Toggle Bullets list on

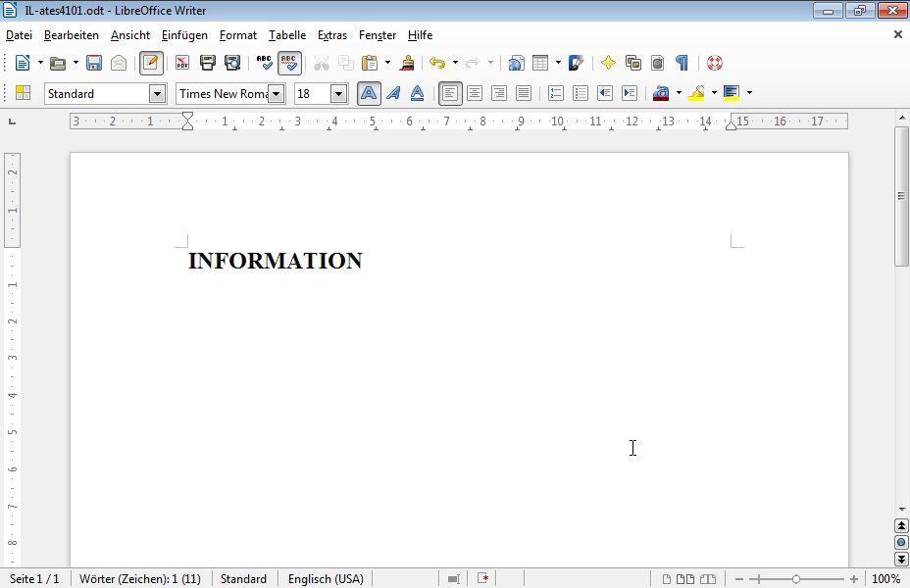581,93
